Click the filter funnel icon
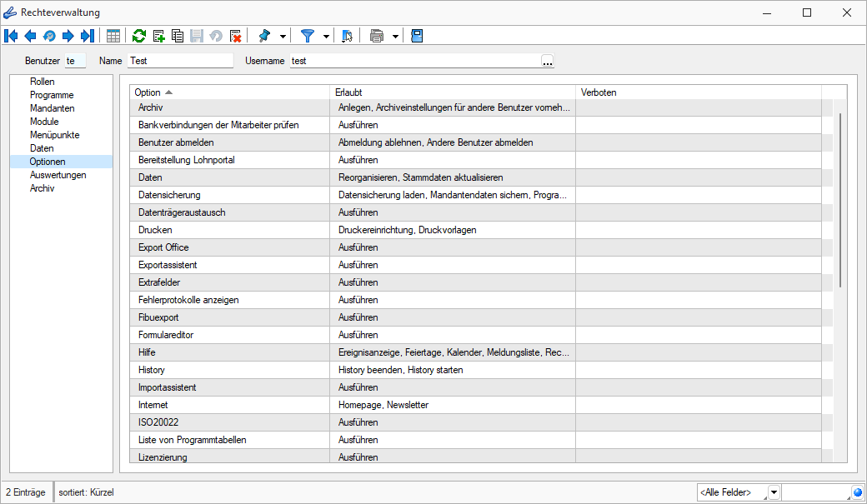 point(308,36)
